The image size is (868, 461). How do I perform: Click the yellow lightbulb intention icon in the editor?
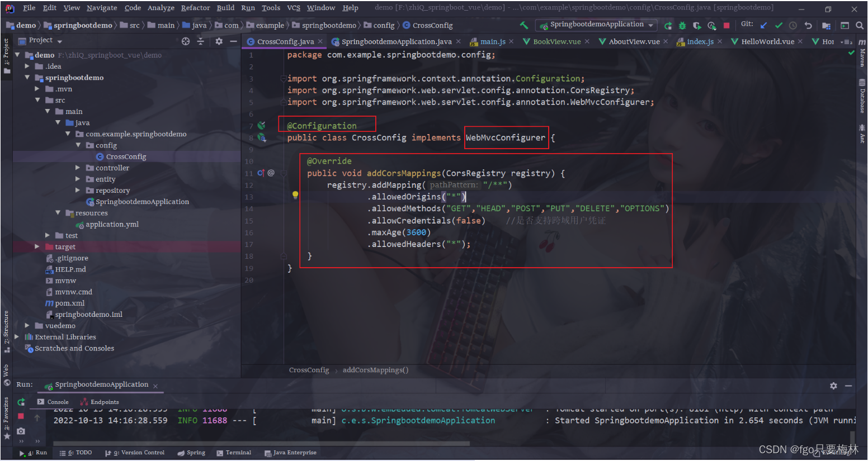click(x=295, y=195)
